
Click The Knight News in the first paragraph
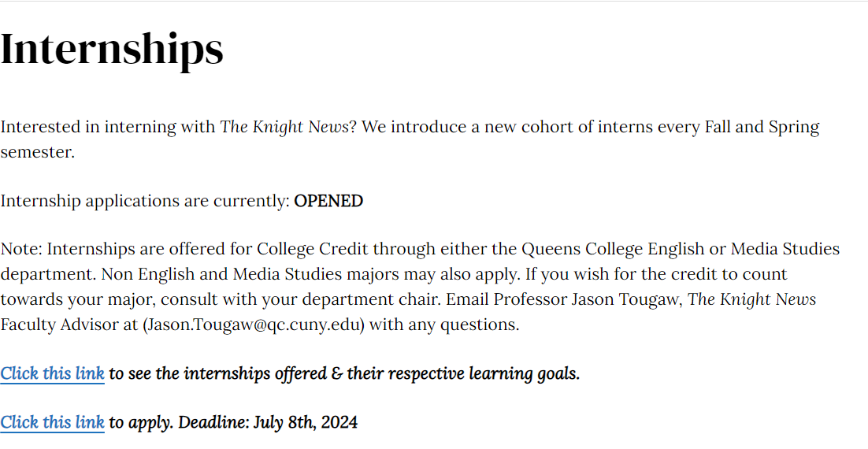click(284, 127)
